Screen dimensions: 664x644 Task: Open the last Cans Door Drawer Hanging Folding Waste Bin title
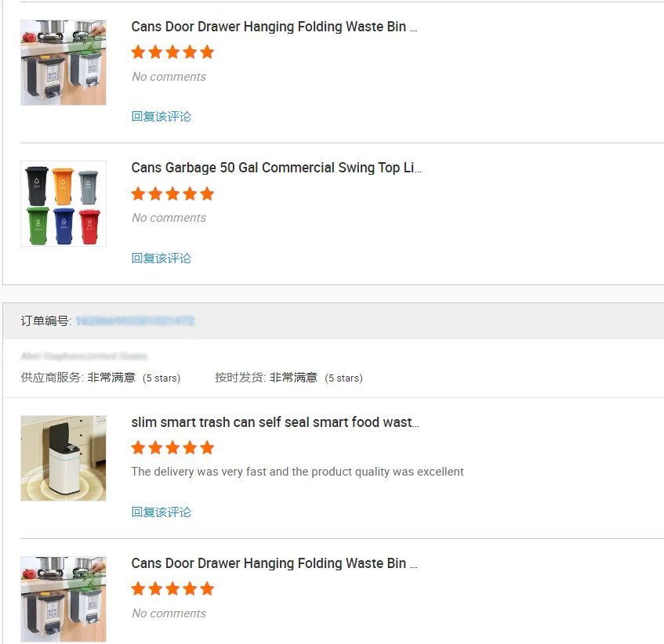(274, 563)
